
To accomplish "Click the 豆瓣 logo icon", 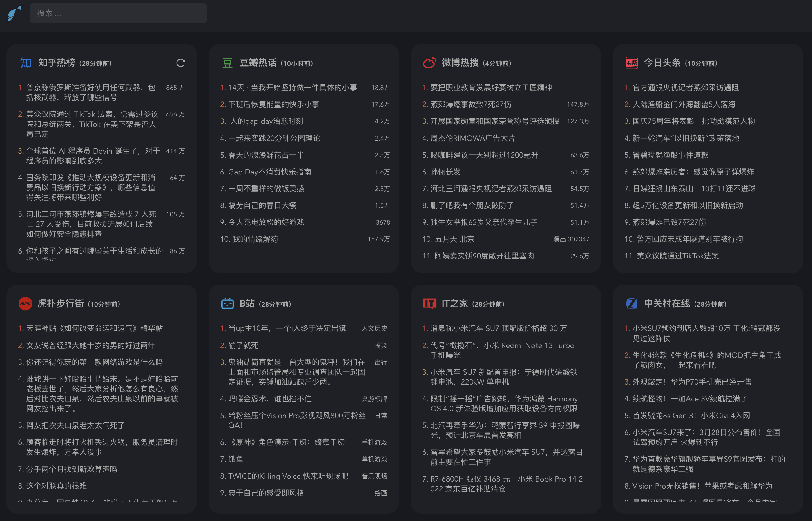I will [x=228, y=63].
